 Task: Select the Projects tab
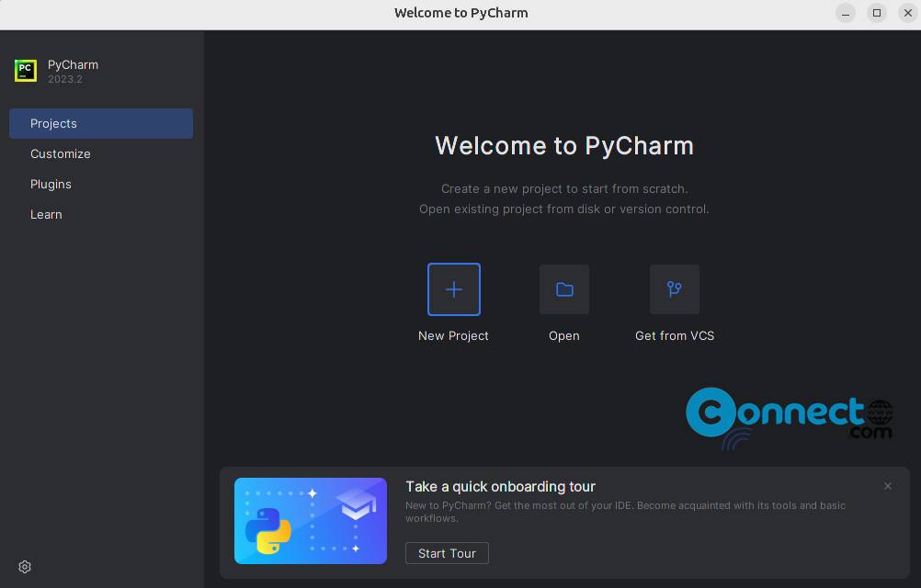(x=101, y=123)
